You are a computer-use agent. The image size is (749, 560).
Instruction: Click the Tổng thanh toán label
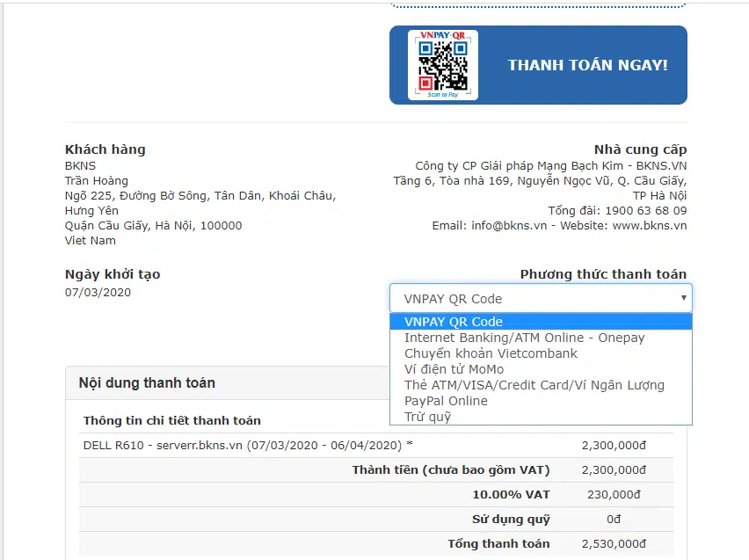[498, 544]
